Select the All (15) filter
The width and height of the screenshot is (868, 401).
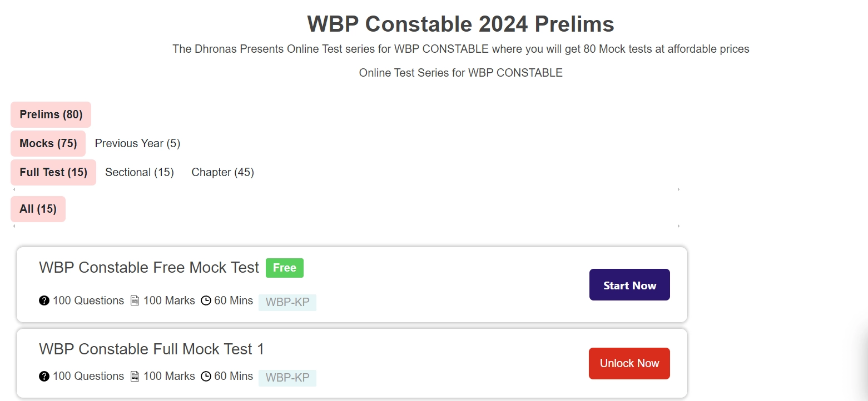38,209
